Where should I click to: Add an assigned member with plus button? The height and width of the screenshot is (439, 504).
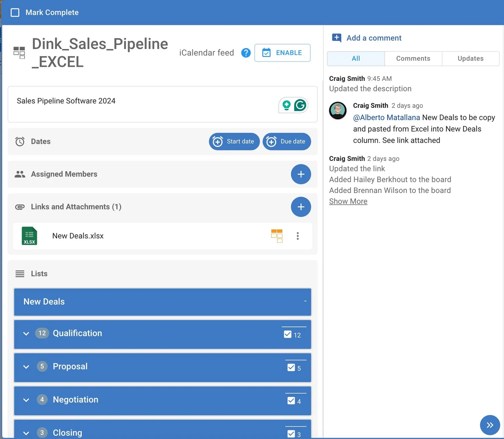[301, 174]
